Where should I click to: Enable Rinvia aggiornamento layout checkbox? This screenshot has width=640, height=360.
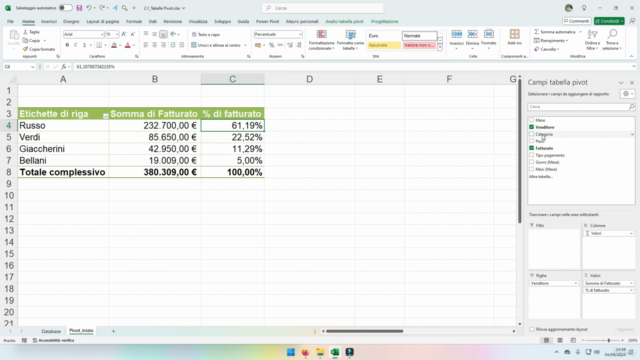[531, 329]
